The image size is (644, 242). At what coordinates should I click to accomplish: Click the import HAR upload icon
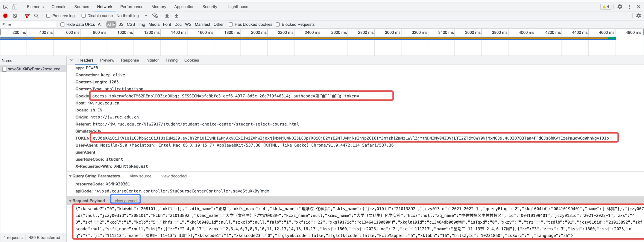(x=167, y=16)
